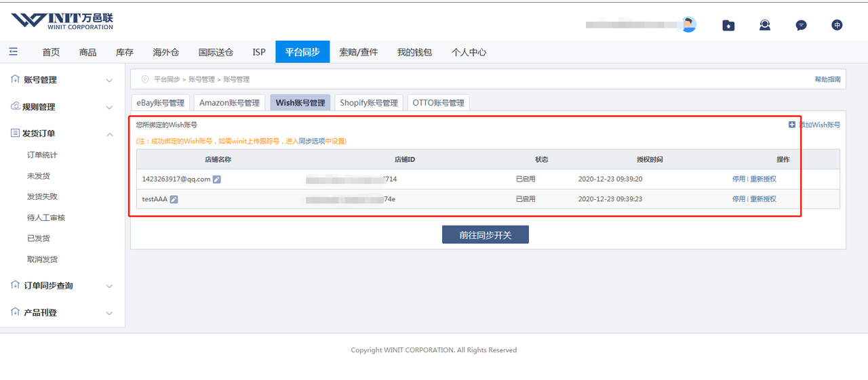Click the 店铺ID column header
Viewport: 868px width, 380px height.
405,160
